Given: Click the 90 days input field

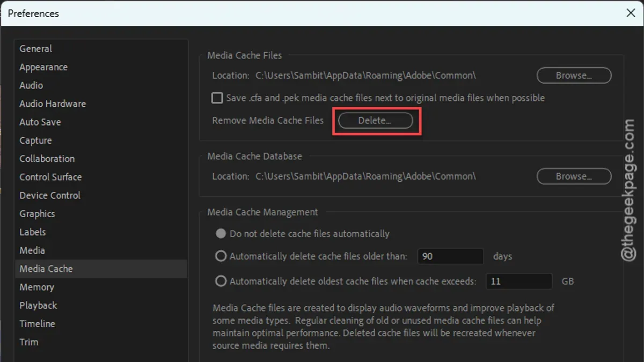Looking at the screenshot, I should [451, 256].
